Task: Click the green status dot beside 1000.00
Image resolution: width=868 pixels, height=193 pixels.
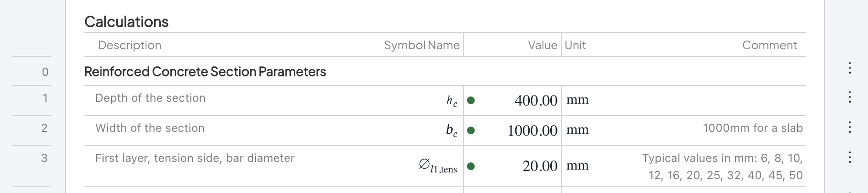Action: point(471,130)
